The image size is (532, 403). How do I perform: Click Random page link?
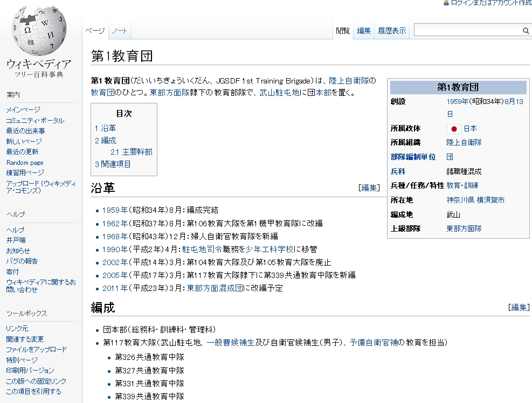click(x=25, y=163)
